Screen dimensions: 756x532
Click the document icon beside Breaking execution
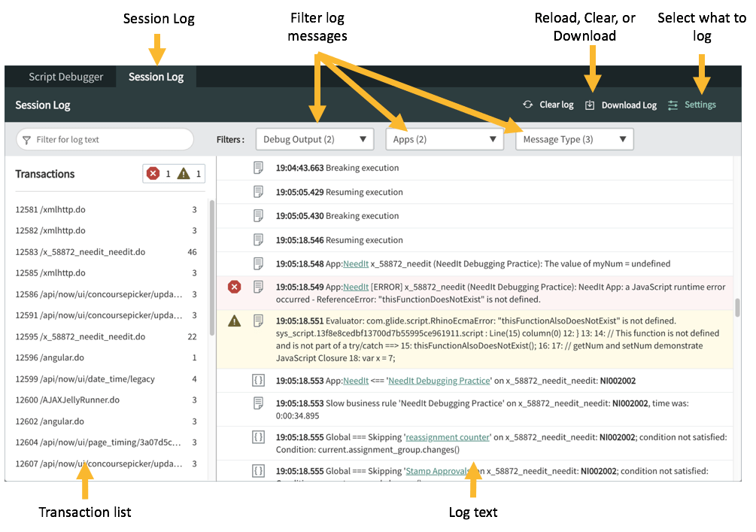[x=258, y=167]
